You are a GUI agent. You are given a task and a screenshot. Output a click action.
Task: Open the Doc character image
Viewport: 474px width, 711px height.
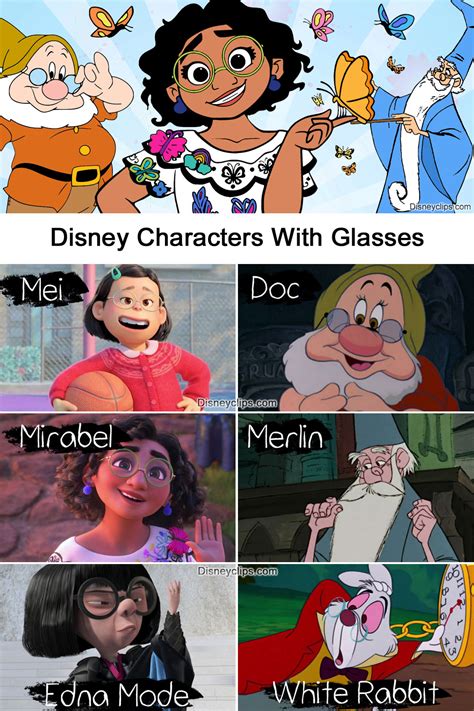pos(356,337)
